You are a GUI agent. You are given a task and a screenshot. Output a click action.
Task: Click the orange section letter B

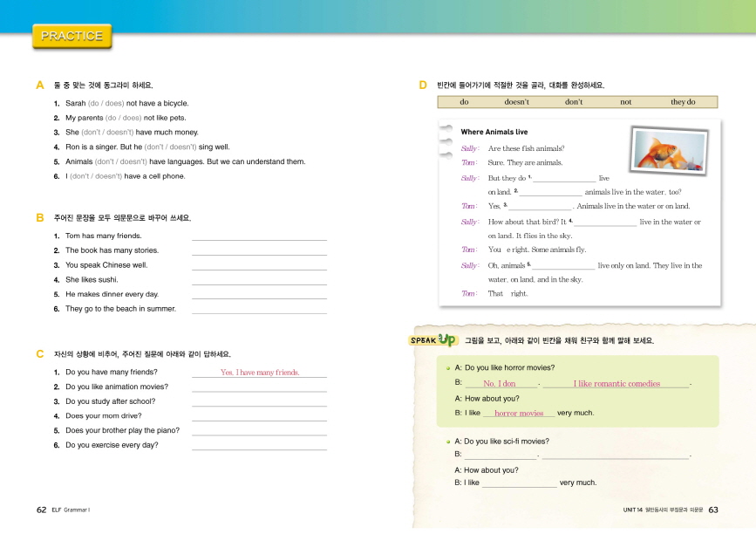tap(40, 217)
